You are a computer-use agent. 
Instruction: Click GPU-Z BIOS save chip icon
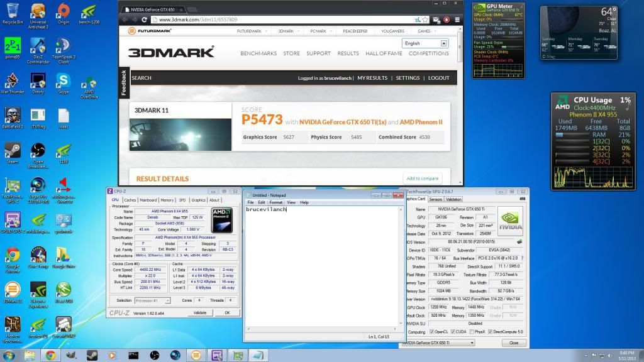[519, 242]
